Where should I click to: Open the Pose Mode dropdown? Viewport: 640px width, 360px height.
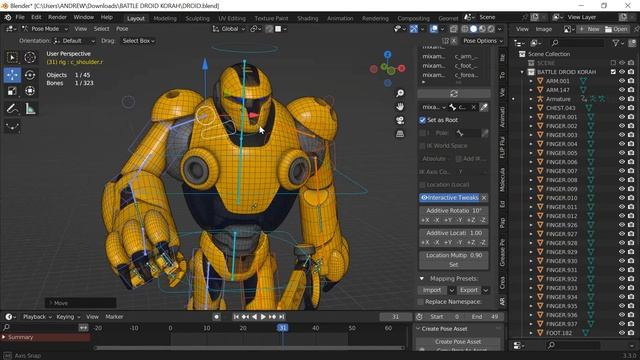click(45, 29)
